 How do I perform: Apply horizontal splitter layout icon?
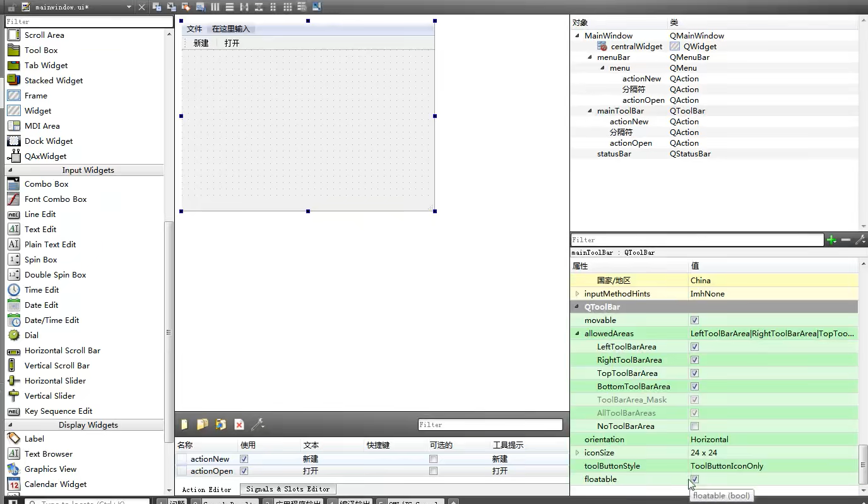[244, 7]
